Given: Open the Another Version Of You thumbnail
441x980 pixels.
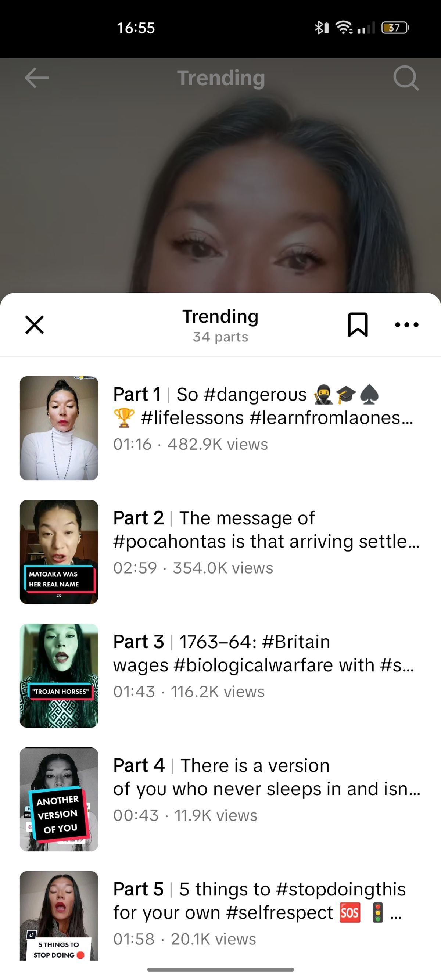Looking at the screenshot, I should tap(59, 799).
